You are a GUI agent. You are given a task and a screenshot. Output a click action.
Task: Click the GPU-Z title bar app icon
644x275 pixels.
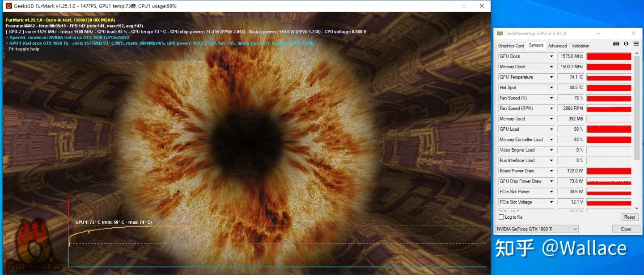click(x=500, y=33)
